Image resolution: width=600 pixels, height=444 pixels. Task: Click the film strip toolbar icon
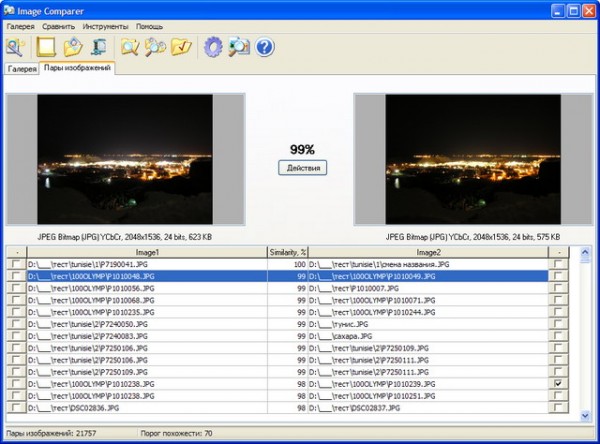pyautogui.click(x=98, y=46)
